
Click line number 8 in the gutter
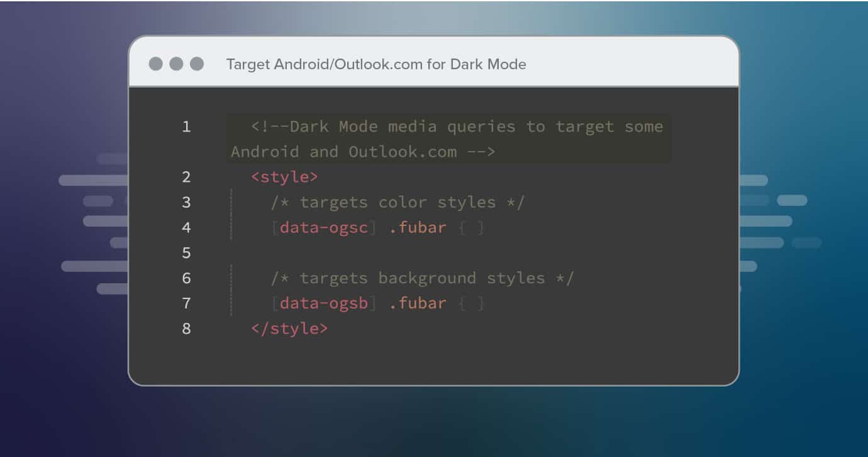coord(186,328)
